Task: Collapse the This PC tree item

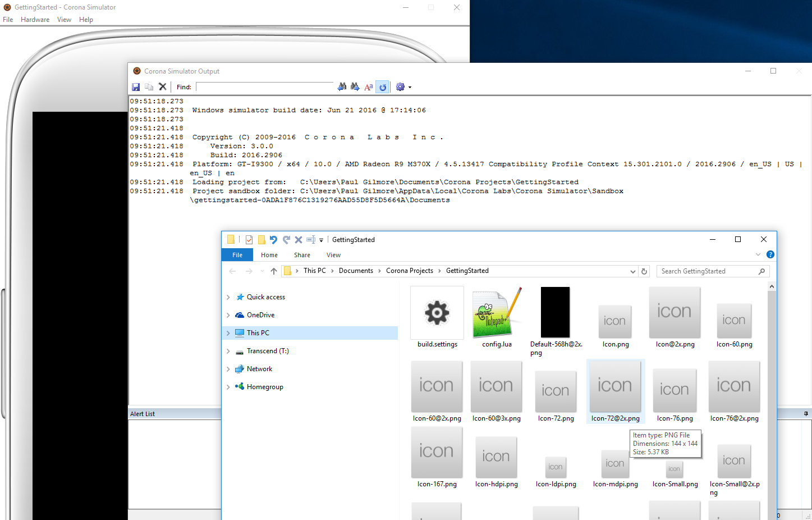Action: tap(228, 332)
